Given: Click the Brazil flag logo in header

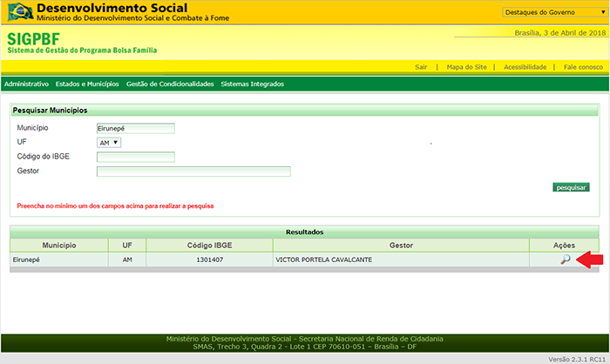Looking at the screenshot, I should pos(20,11).
